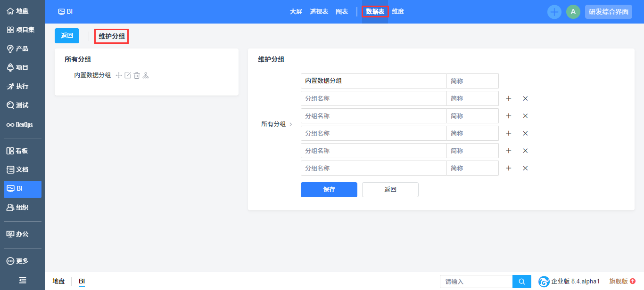This screenshot has height=290, width=644.
Task: Open 项目集 in the left sidebar
Action: 22,30
